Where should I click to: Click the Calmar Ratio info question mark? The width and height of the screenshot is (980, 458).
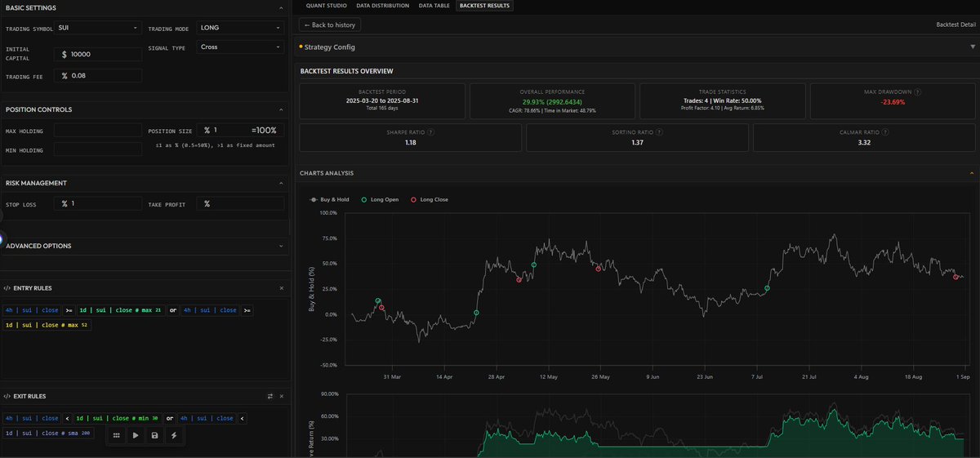coord(883,131)
